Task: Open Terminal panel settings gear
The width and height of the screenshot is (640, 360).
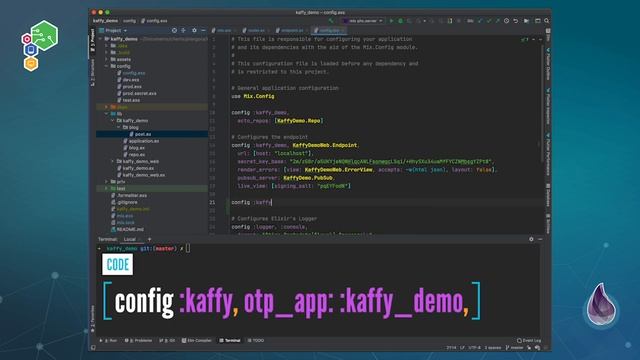Action: tap(531, 239)
